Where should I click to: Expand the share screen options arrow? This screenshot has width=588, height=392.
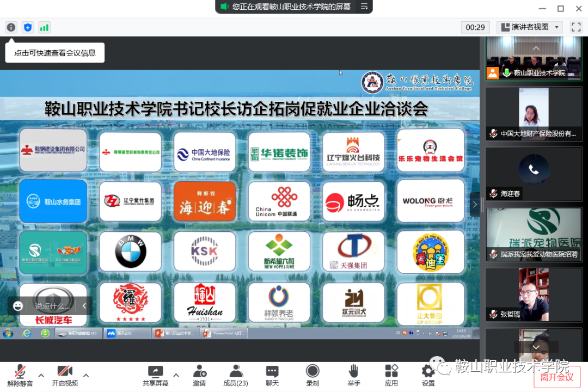pyautogui.click(x=175, y=375)
